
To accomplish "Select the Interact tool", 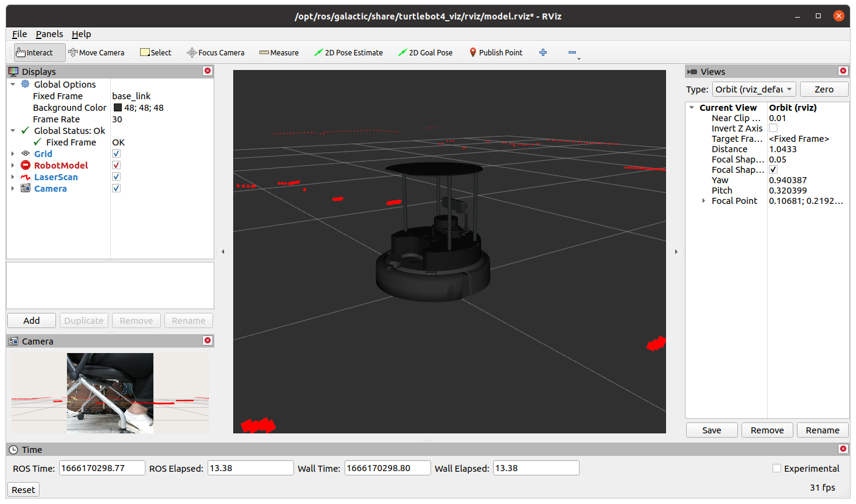I will (37, 52).
